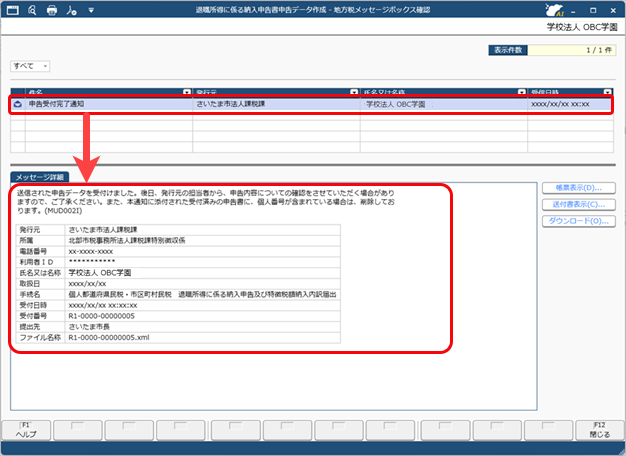
Task: Click the 送付書表示(C)... button
Action: pyautogui.click(x=578, y=204)
